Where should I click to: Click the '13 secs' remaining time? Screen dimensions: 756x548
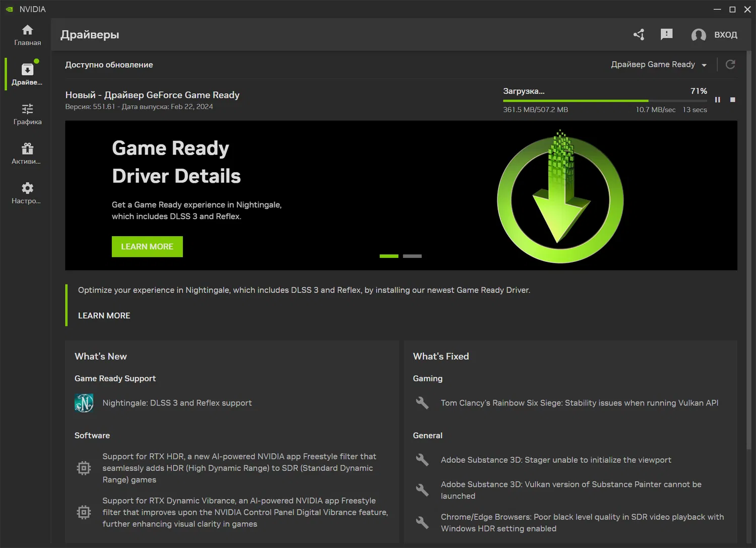pos(695,110)
